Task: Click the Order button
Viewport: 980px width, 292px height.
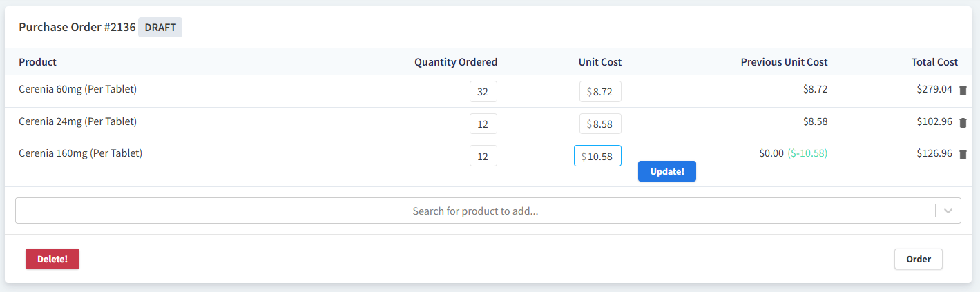Action: point(918,259)
